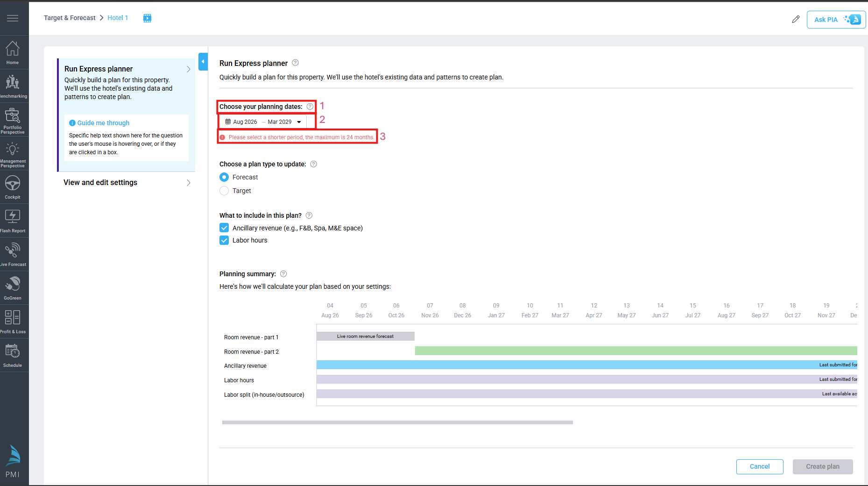This screenshot has width=868, height=486.
Task: Open Flash Report from sidebar
Action: click(13, 221)
